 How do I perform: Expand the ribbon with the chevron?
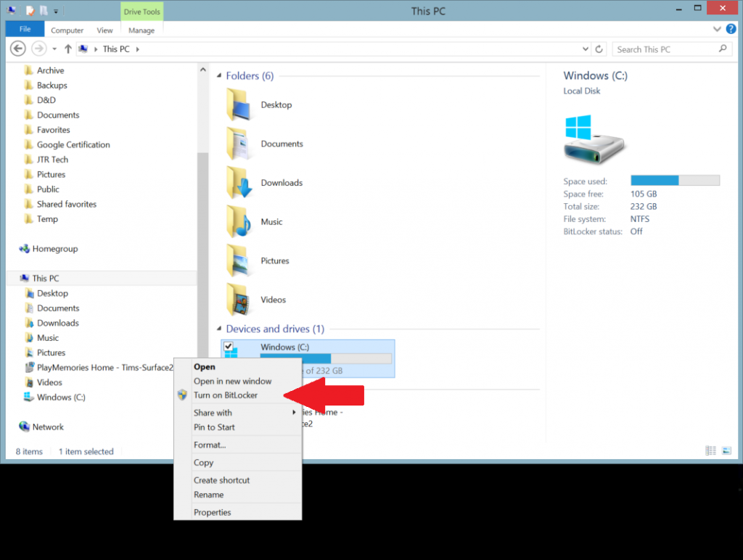click(x=715, y=30)
